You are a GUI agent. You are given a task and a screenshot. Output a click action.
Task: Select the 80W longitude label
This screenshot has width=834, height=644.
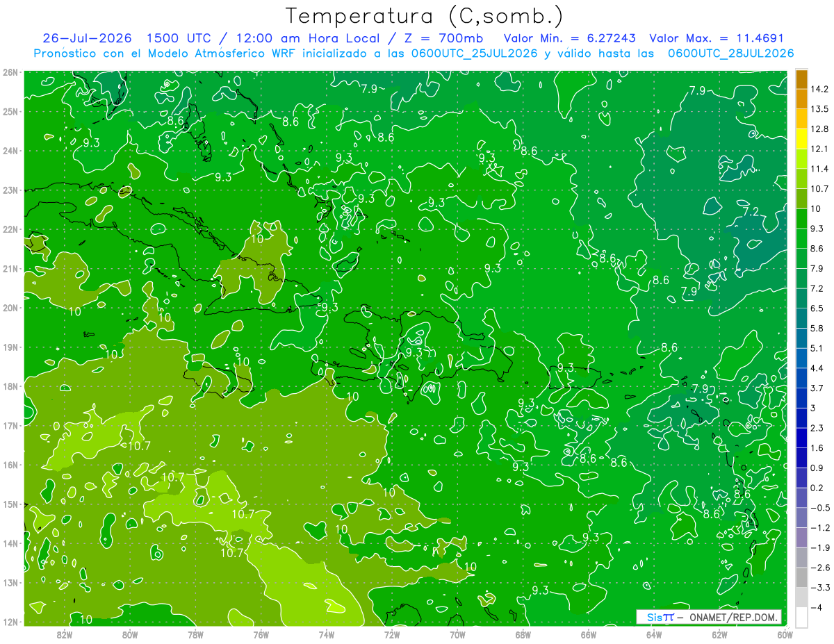130,634
